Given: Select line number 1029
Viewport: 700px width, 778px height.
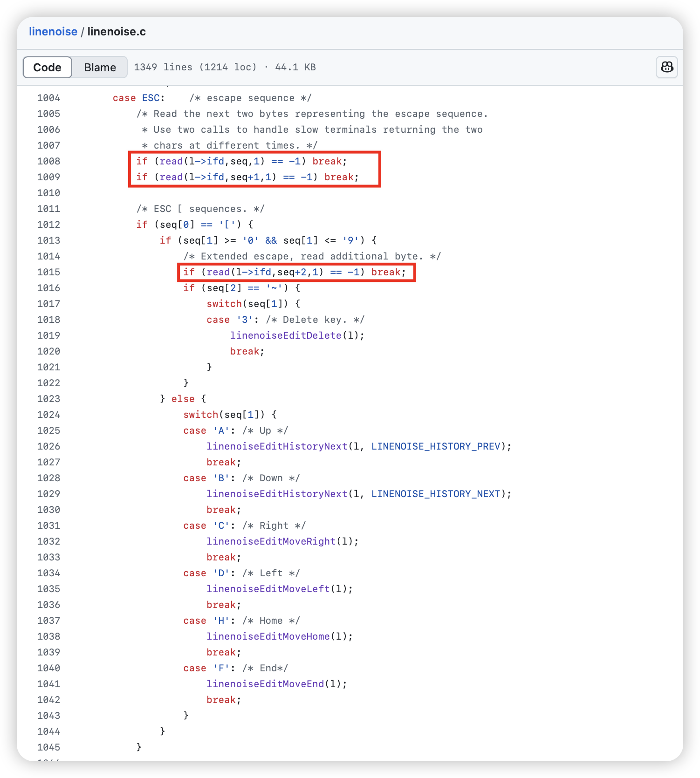Looking at the screenshot, I should pos(49,494).
